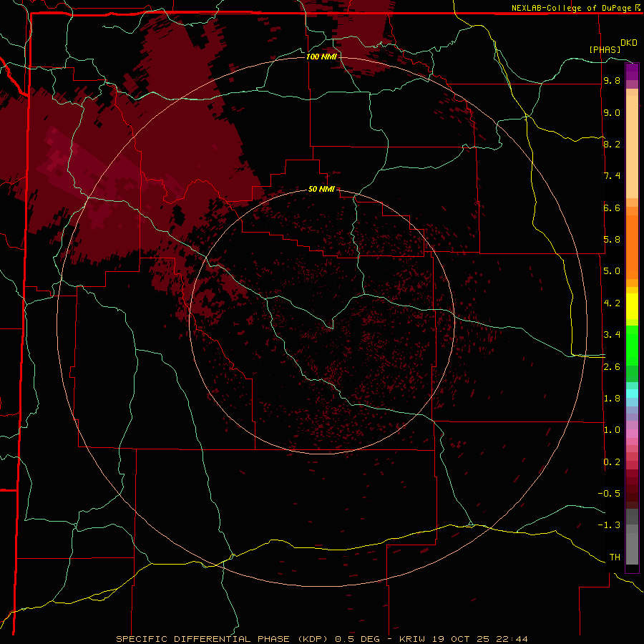Click the 9.0 value on the color scale
644x644 pixels.
[x=612, y=112]
